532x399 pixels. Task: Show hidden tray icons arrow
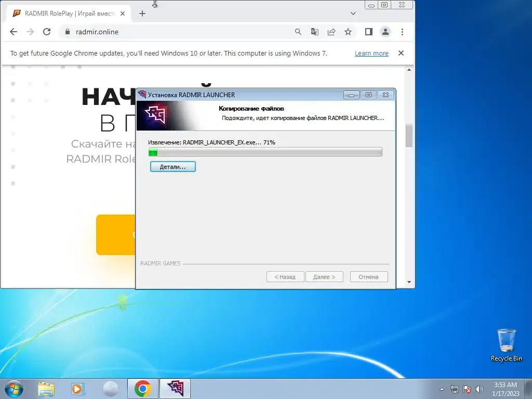(442, 389)
